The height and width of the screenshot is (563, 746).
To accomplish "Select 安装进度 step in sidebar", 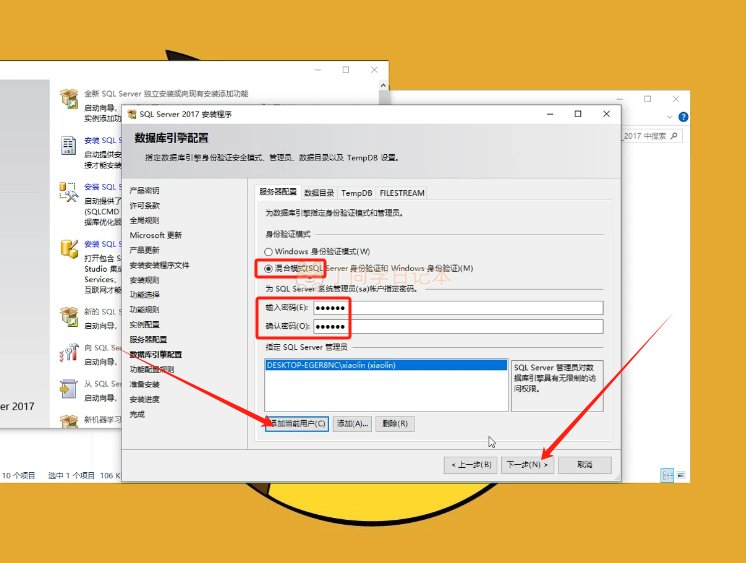I will [144, 399].
